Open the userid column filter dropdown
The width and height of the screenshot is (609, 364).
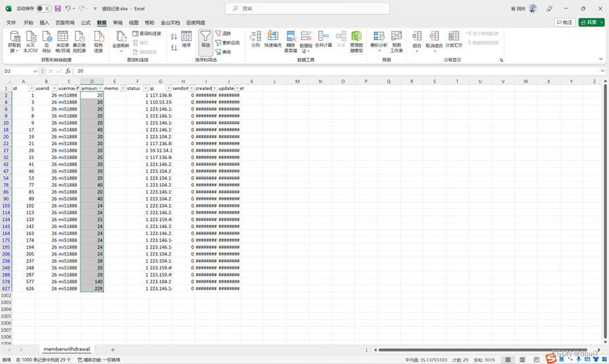tap(54, 88)
